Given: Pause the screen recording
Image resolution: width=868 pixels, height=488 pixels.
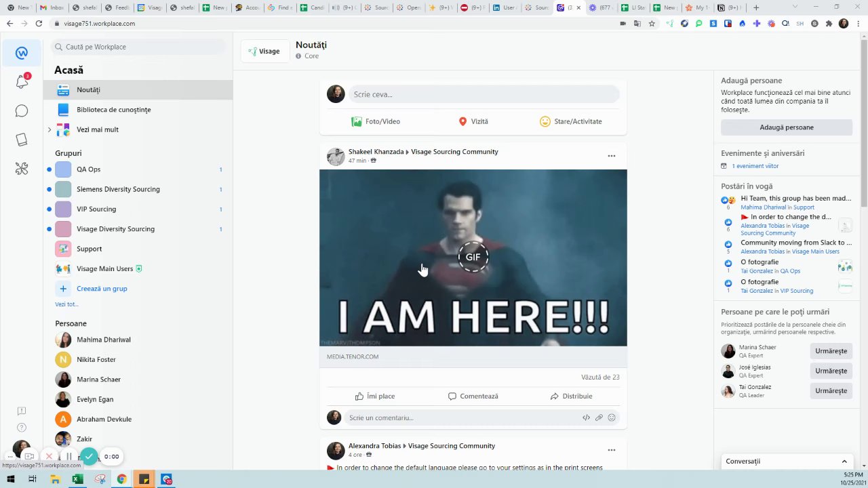Looking at the screenshot, I should (x=68, y=456).
